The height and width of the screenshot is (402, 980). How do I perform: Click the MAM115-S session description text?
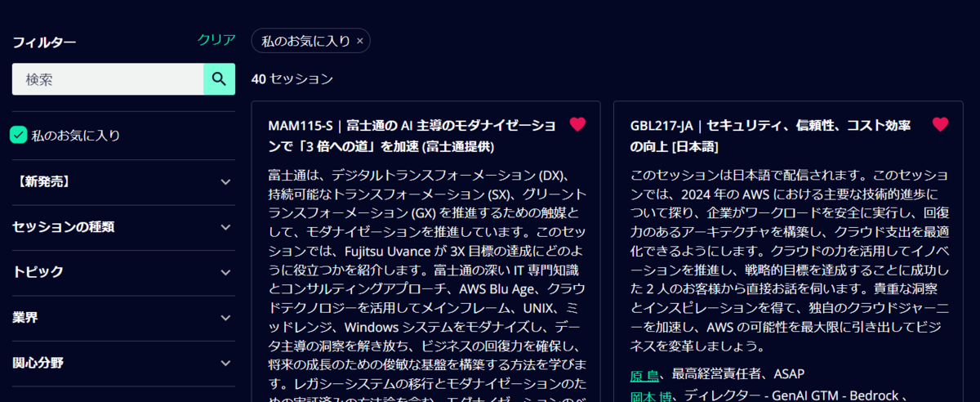point(427,284)
